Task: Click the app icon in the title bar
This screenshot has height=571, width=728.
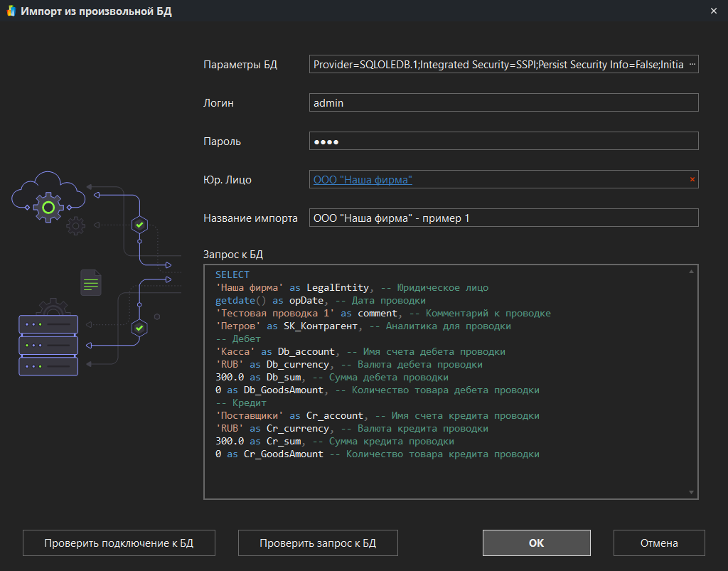Action: pyautogui.click(x=11, y=11)
